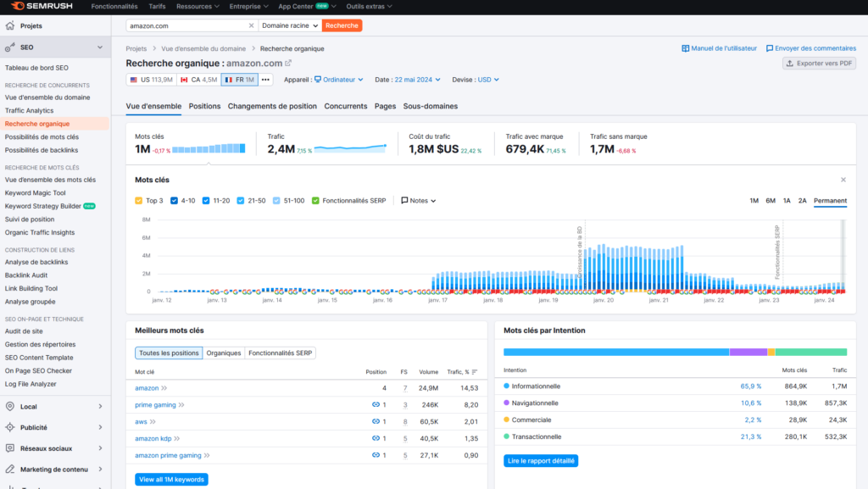Toggle the 51-100 positions checkbox
868x489 pixels.
(x=276, y=201)
